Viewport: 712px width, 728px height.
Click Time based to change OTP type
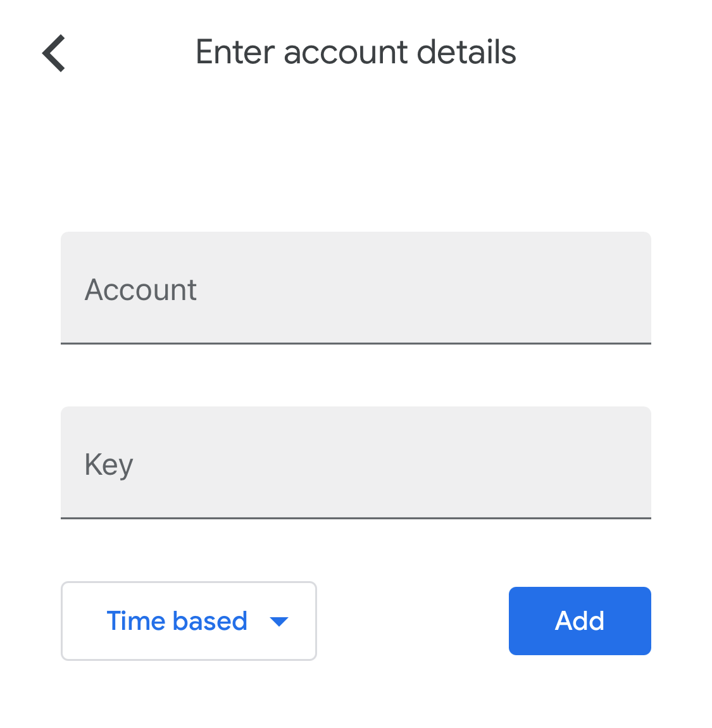coord(177,621)
